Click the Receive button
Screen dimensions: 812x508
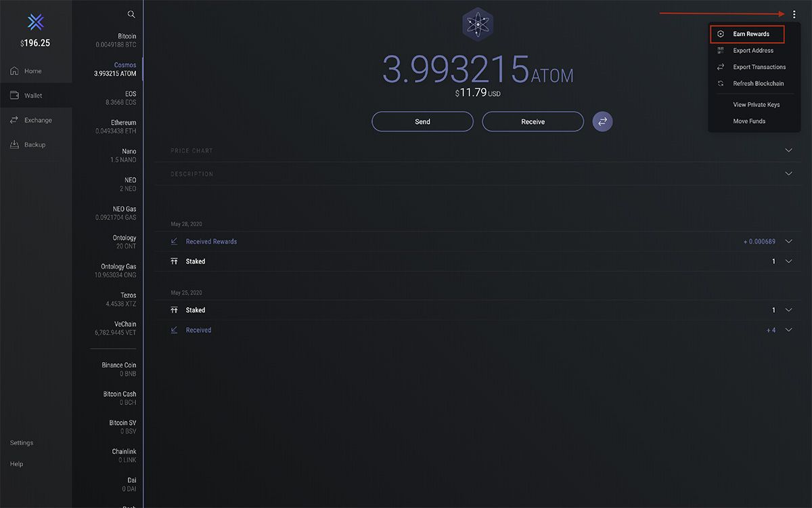[x=533, y=122]
